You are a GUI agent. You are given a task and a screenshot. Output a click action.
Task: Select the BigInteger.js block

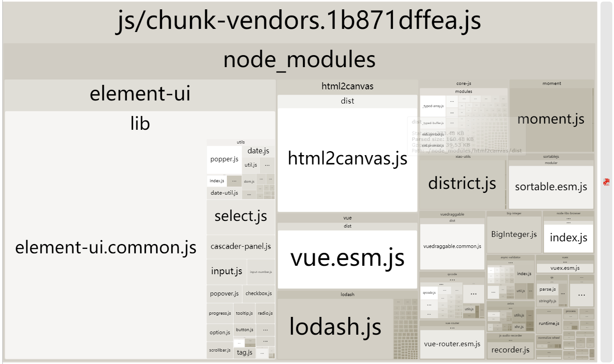(x=514, y=235)
